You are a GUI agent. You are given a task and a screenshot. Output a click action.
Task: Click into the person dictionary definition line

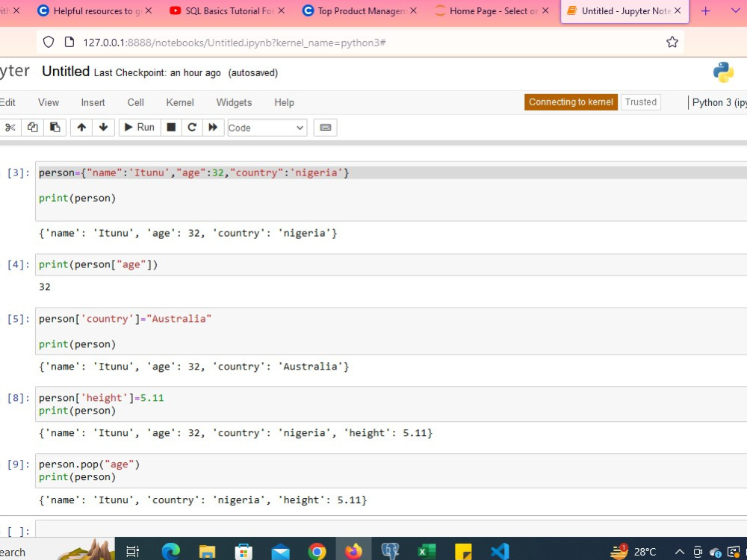tap(194, 173)
